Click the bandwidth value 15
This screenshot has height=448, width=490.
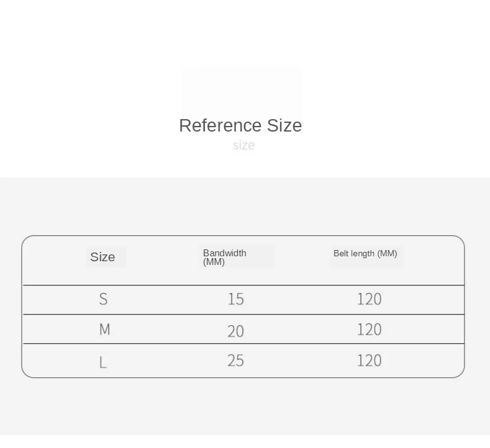(x=236, y=299)
